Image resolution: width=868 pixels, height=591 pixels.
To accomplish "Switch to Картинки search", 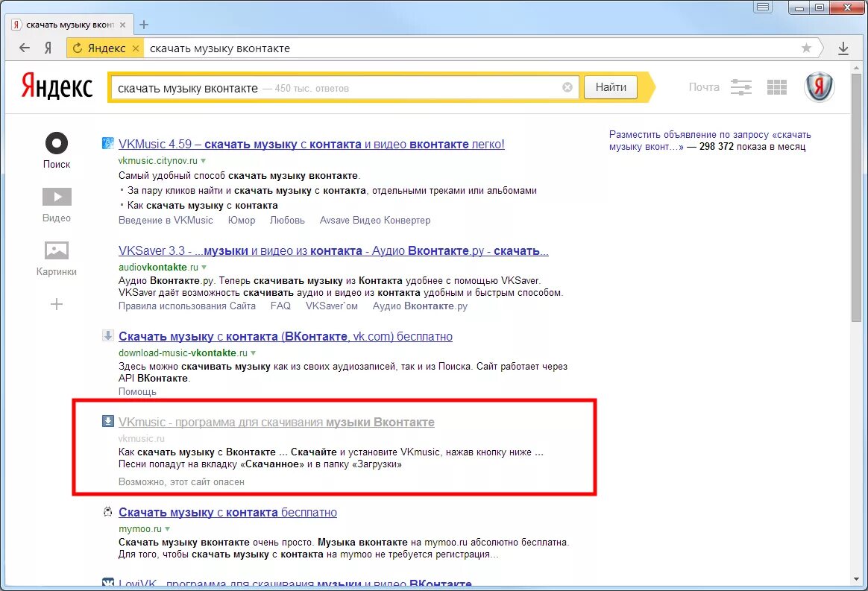I will [57, 259].
